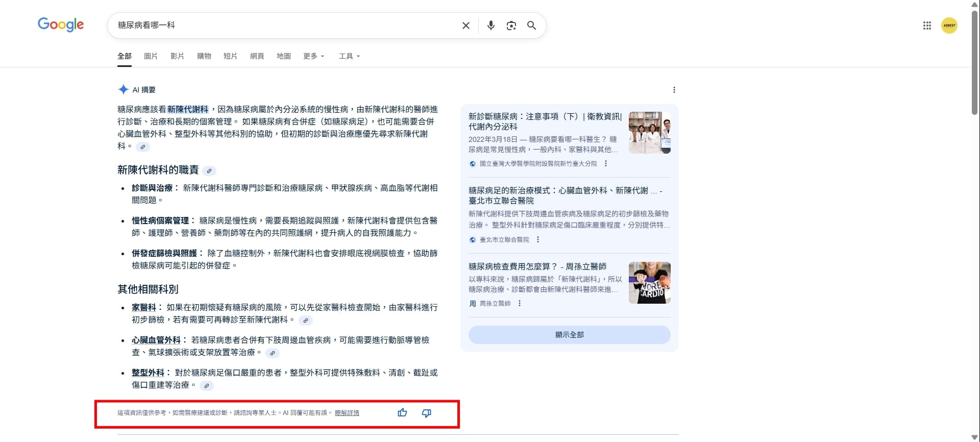Clear the search box with the X icon

click(465, 26)
